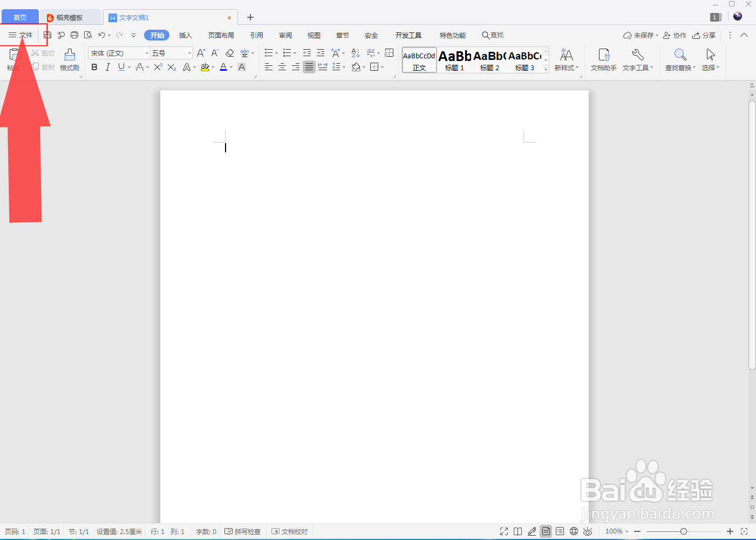Toggle underline formatting
This screenshot has width=756, height=540.
(121, 67)
